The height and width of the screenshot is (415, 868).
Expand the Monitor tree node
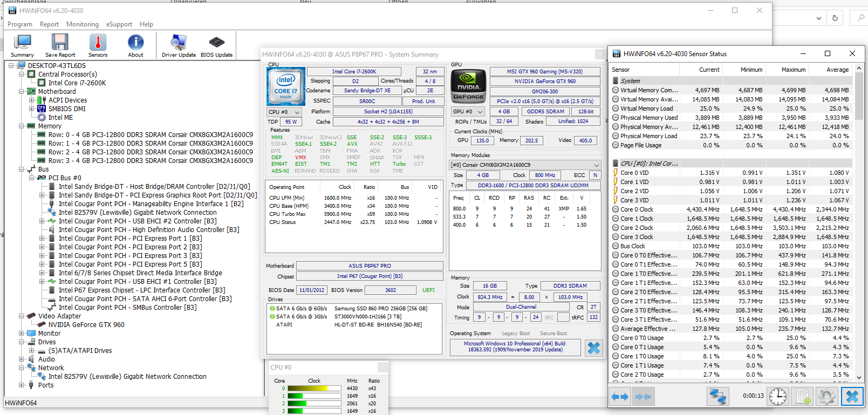[22, 334]
